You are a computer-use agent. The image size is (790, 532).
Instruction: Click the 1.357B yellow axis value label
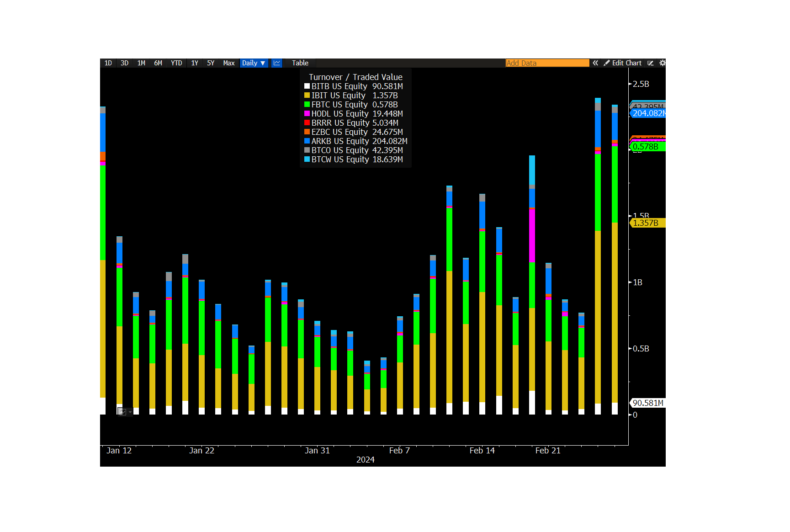pyautogui.click(x=647, y=223)
